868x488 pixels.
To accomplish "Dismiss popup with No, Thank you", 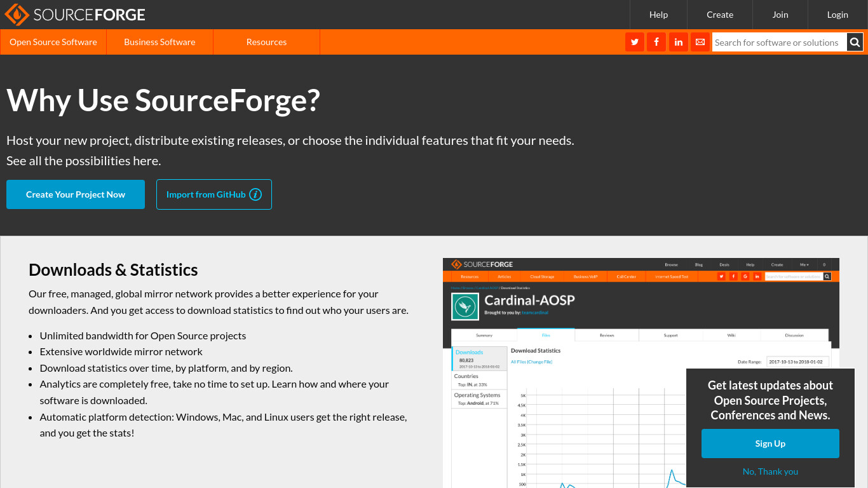I will tap(770, 471).
